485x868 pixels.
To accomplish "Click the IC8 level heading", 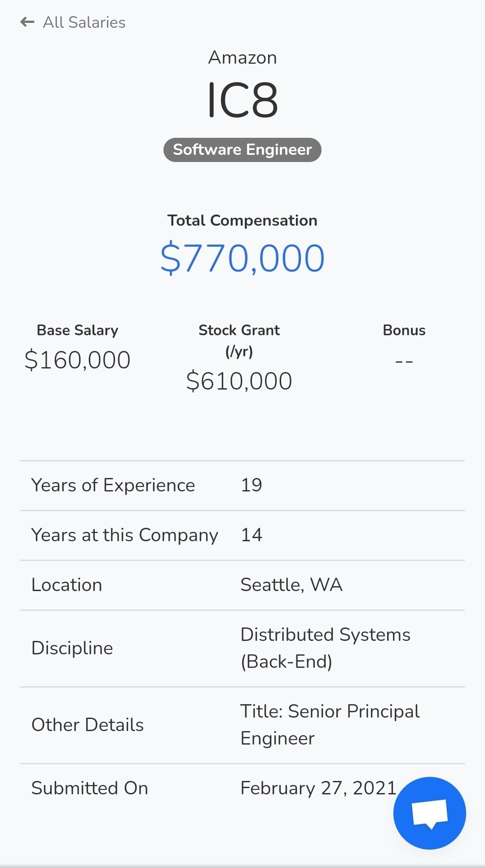I will 242,100.
